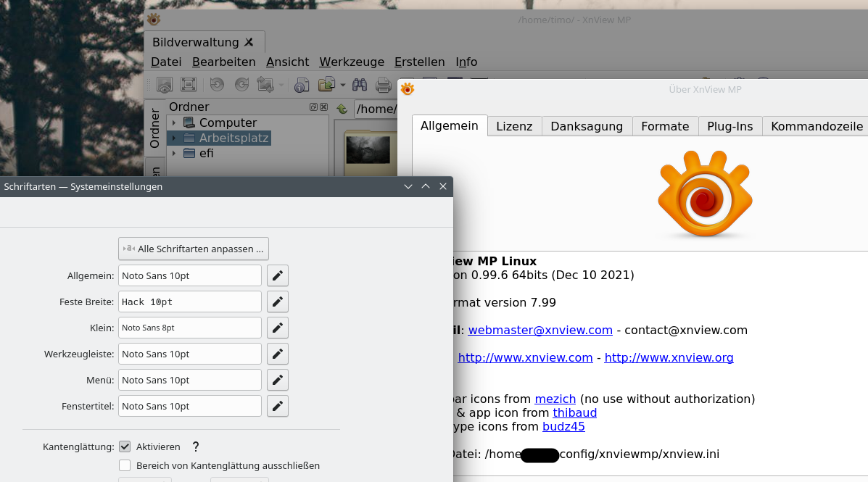
Task: Open the JPEG transform dropdown arrow
Action: (281, 86)
